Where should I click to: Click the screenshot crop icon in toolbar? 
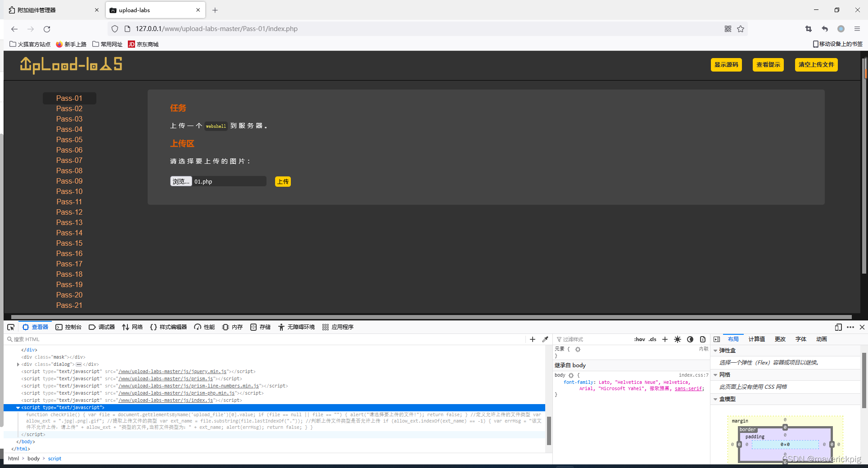(x=809, y=29)
